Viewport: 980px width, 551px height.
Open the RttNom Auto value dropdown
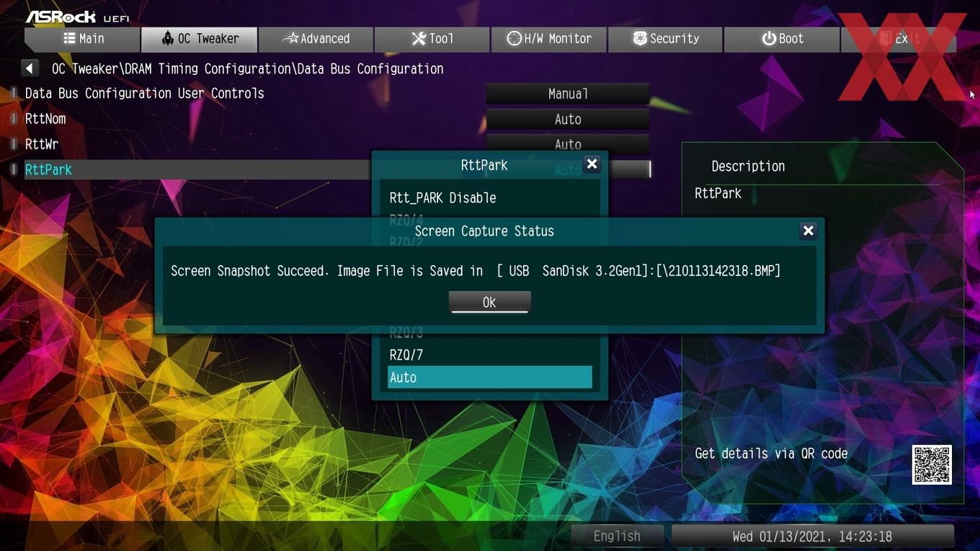[568, 120]
